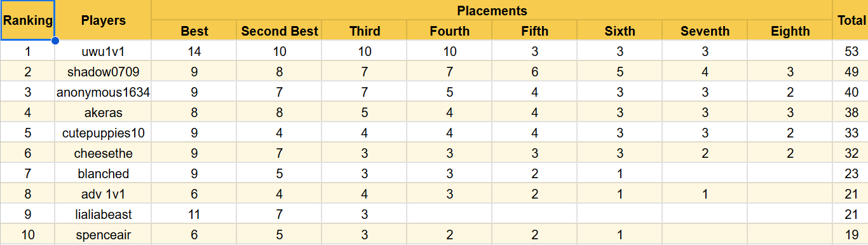Click uwu1v1's total score of 53

pos(850,52)
